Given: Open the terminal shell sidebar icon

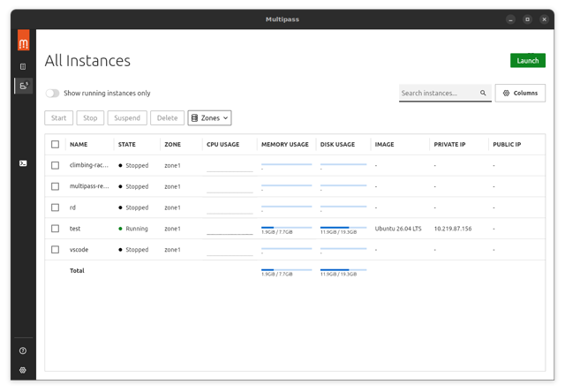Looking at the screenshot, I should pyautogui.click(x=23, y=163).
